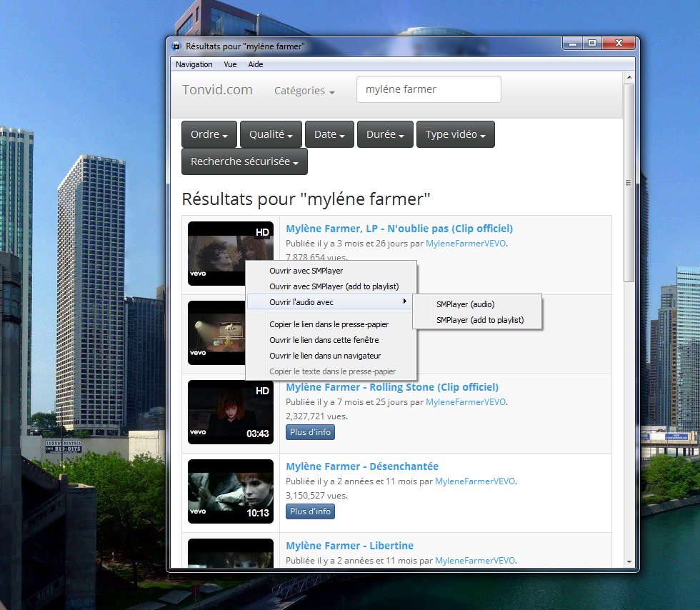Choose "Ouvrir le lien dans cette fenêtre"
The height and width of the screenshot is (610, 700).
pyautogui.click(x=331, y=340)
